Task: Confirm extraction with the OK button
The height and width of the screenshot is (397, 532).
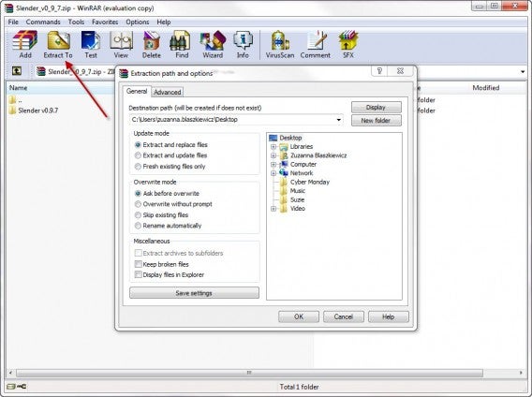Action: click(x=299, y=316)
